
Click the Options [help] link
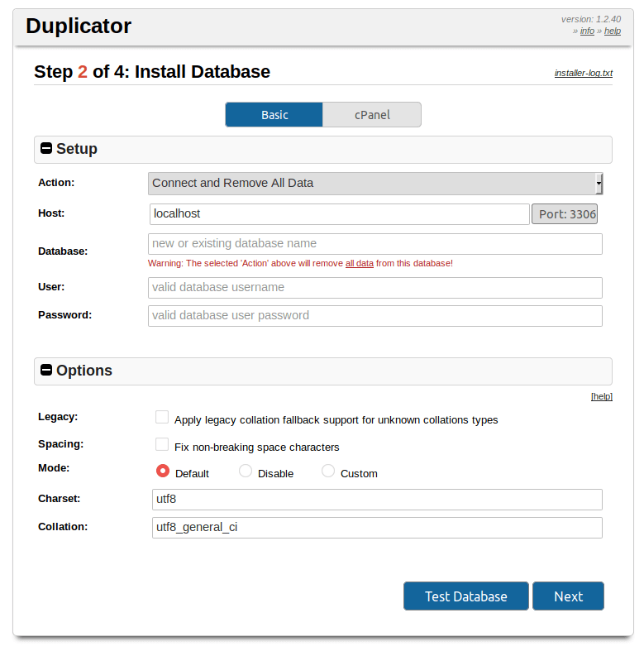601,396
